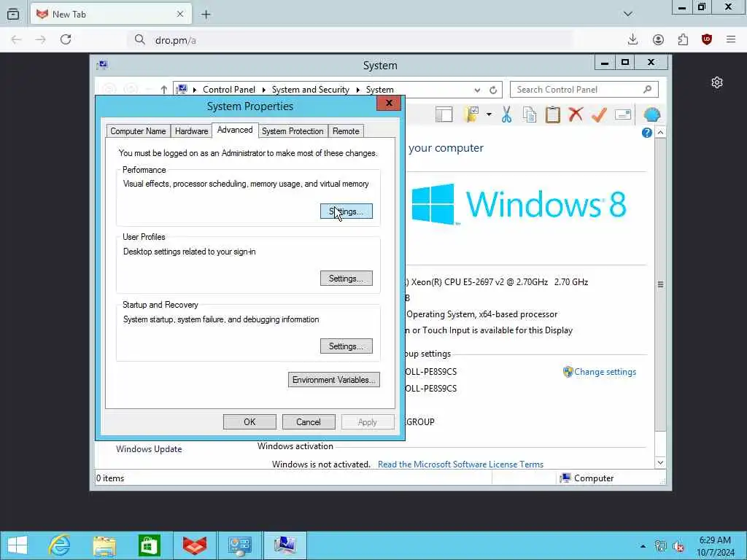
Task: Open the blue Help question mark
Action: (646, 133)
